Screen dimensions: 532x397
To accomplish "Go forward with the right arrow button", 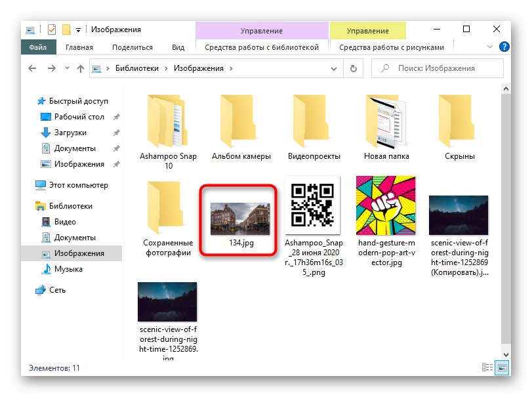I will pyautogui.click(x=52, y=68).
